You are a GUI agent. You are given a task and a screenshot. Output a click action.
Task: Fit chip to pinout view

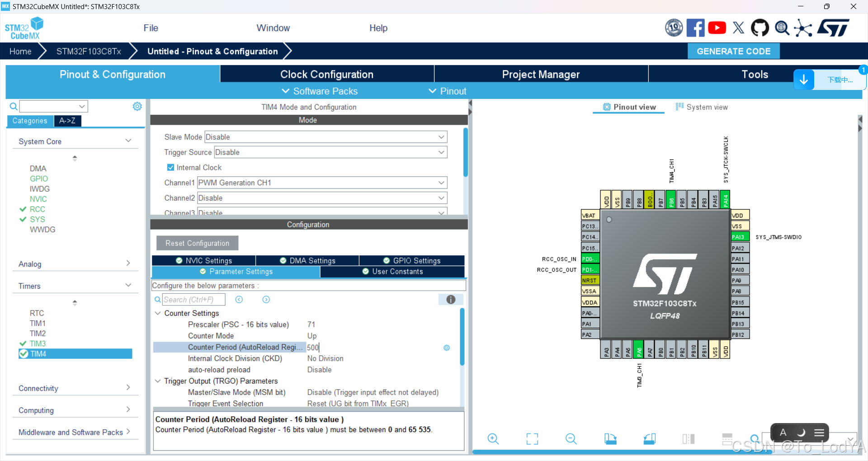(x=532, y=438)
